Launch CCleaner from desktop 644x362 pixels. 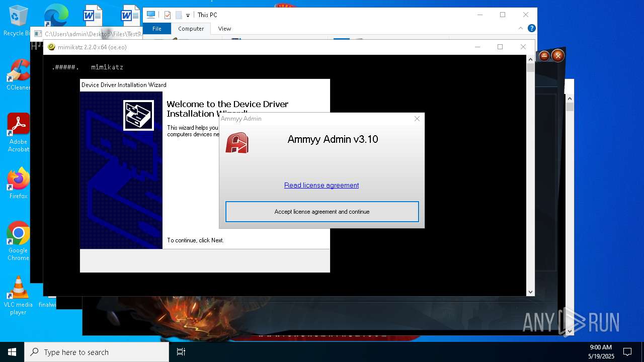[18, 75]
